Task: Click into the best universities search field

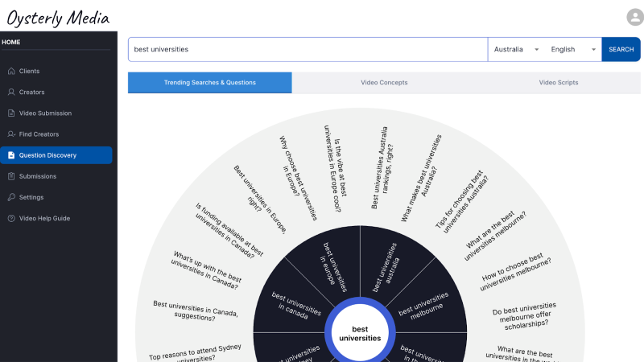Action: point(308,49)
